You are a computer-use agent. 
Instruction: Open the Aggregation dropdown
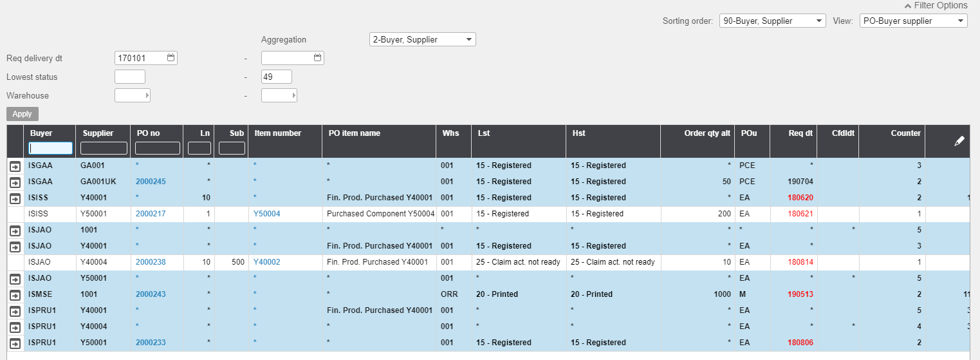(x=422, y=39)
